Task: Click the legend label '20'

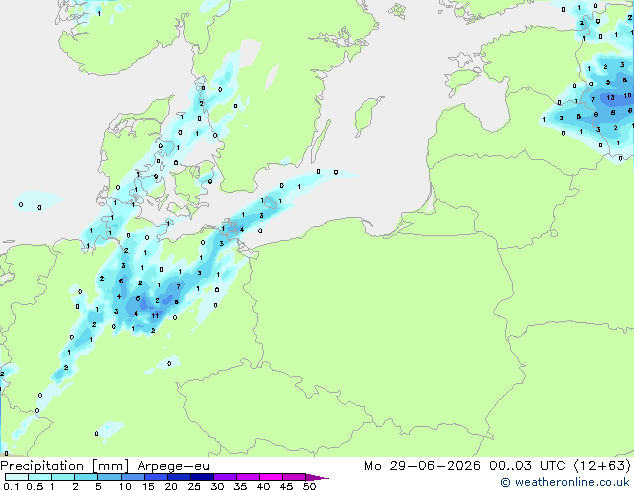Action: pyautogui.click(x=171, y=486)
